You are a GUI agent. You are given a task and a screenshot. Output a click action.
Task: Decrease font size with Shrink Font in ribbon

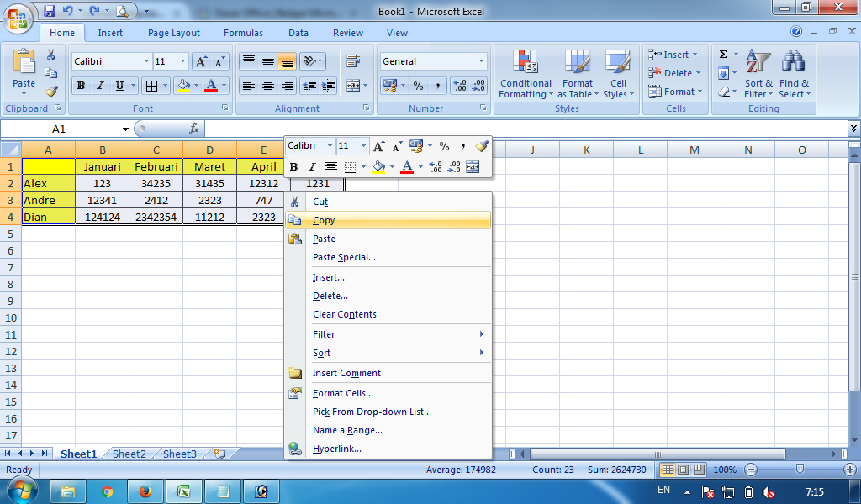[219, 61]
